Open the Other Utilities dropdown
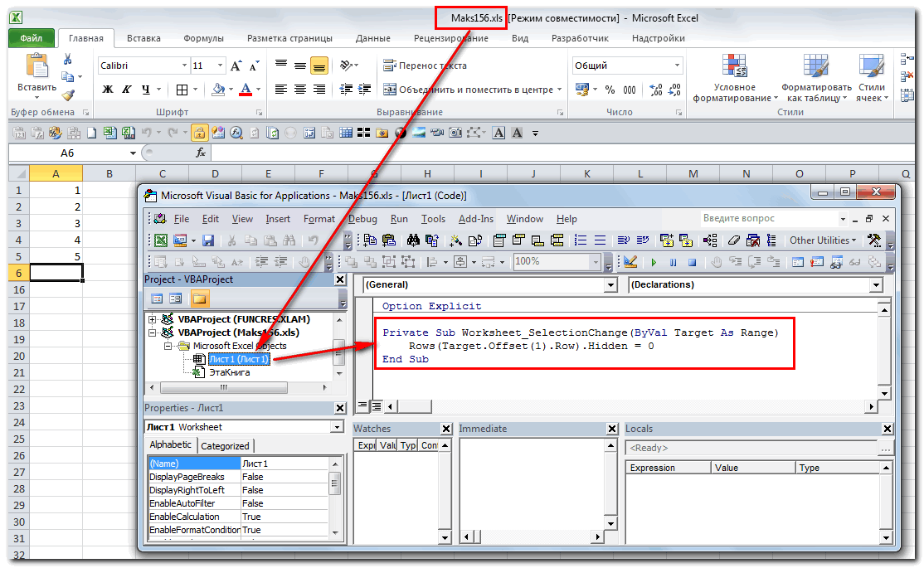Image resolution: width=924 pixels, height=568 pixels. 824,240
